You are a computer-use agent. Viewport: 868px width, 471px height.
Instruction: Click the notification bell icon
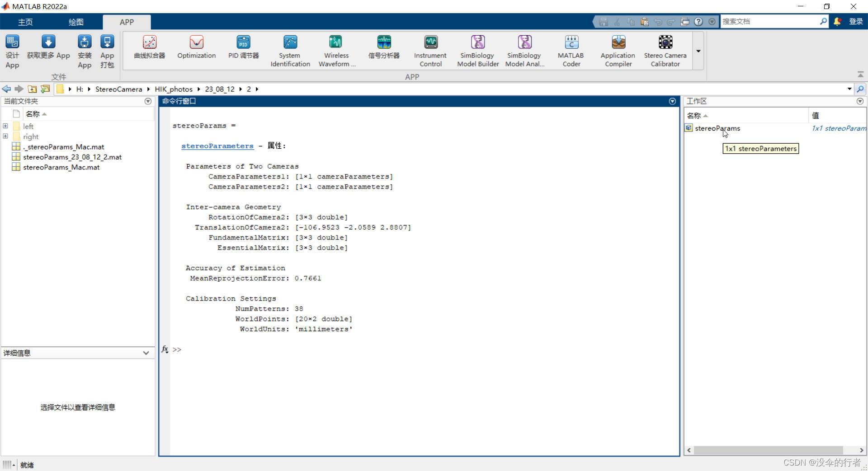click(x=837, y=21)
